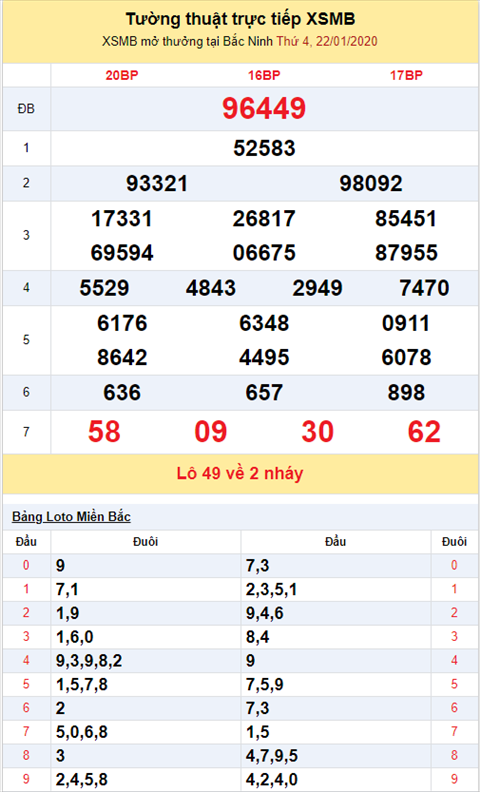Image resolution: width=480 pixels, height=792 pixels.
Task: Click seventh prize number 09
Action: point(211,432)
